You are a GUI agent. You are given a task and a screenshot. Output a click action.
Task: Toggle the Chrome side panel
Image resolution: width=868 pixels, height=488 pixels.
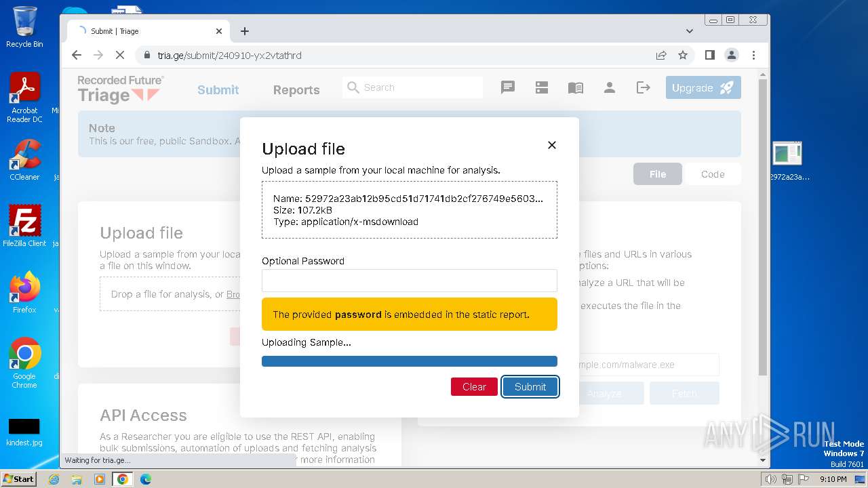[x=710, y=55]
